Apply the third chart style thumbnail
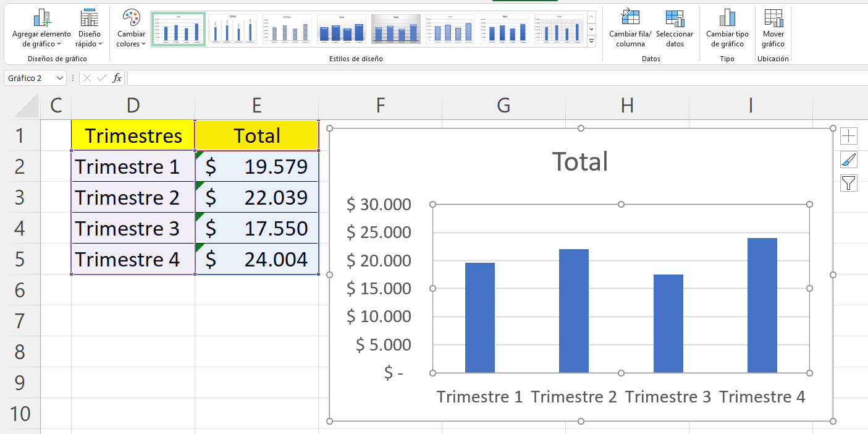Viewport: 868px width, 434px height. pos(287,28)
